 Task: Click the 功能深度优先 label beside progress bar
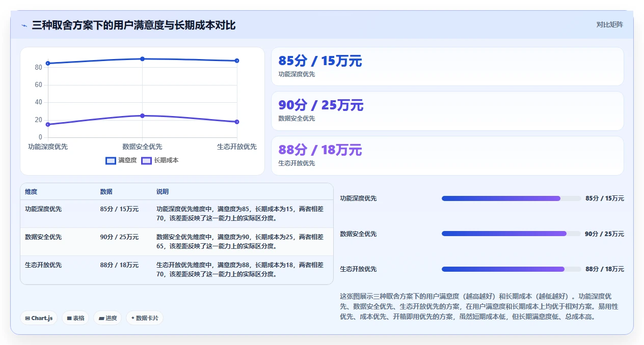tap(358, 198)
